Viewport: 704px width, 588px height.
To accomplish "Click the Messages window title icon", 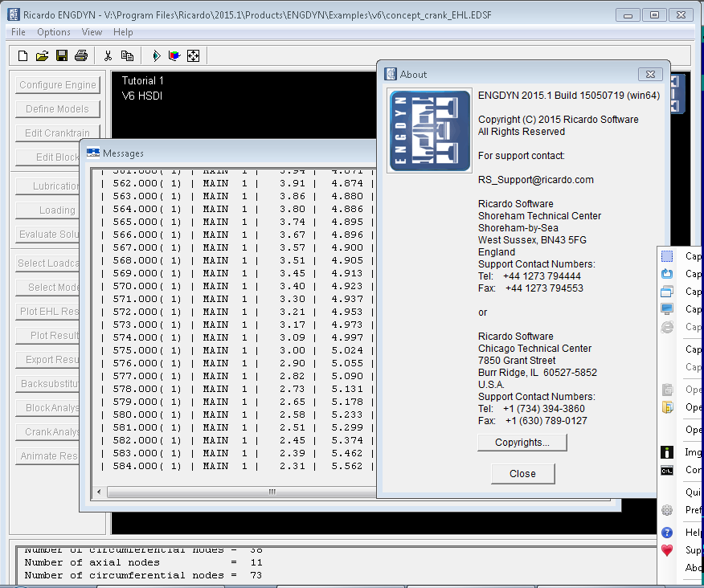I will click(x=93, y=153).
